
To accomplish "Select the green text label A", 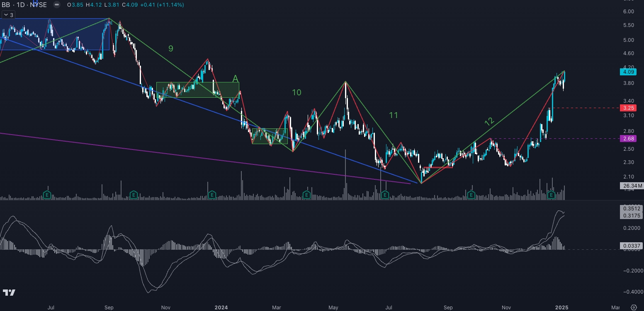I will [235, 79].
